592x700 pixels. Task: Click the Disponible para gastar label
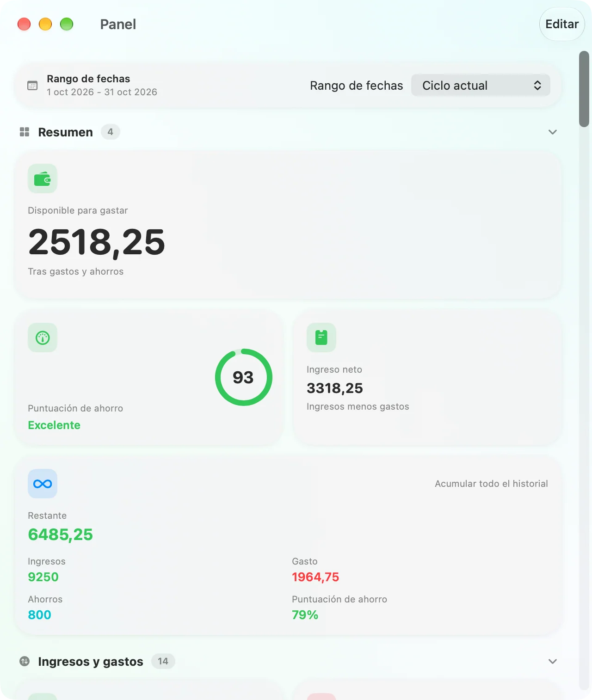tap(78, 210)
